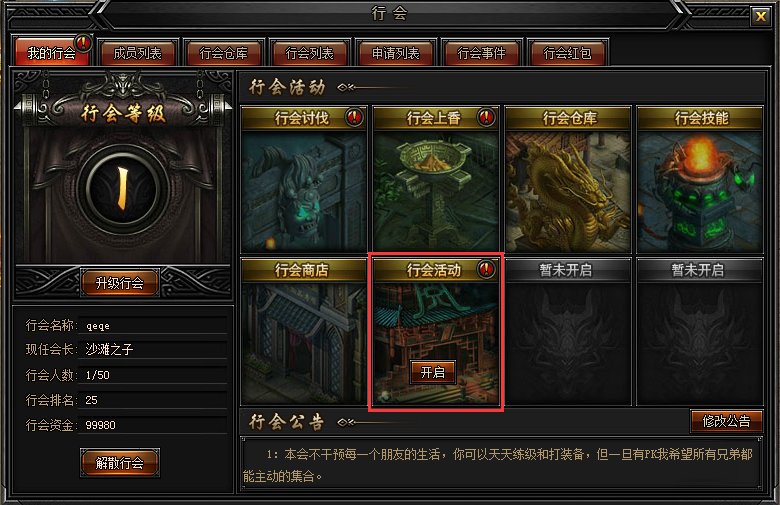Open the 行会上香 incense burner tile
The width and height of the screenshot is (780, 505).
(x=436, y=179)
